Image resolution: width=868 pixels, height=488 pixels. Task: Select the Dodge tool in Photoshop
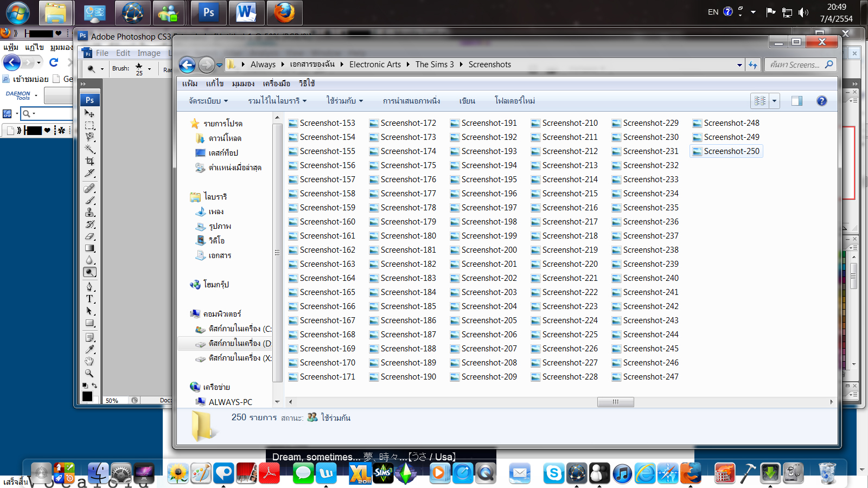[90, 272]
